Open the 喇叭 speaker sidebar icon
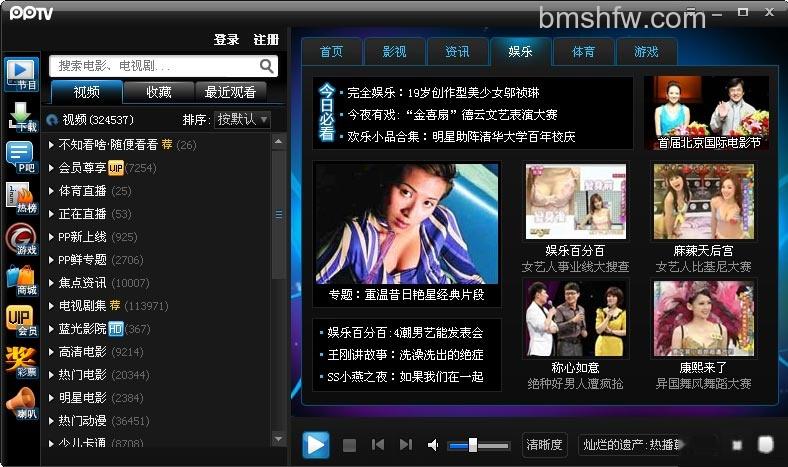Viewport: 788px width, 467px height. [x=21, y=403]
